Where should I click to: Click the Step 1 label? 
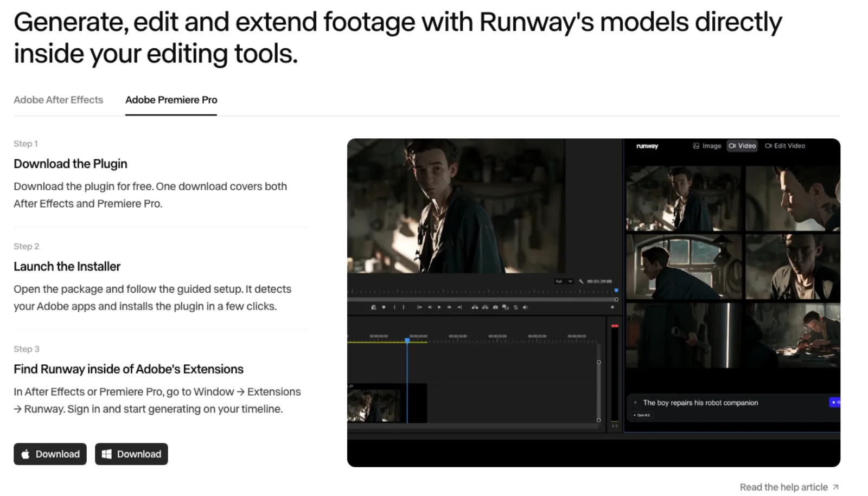[25, 144]
